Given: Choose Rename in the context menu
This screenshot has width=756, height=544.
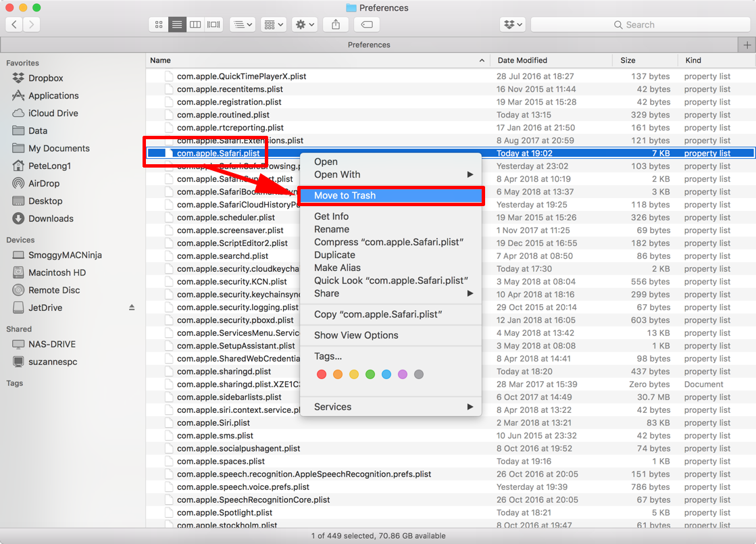Looking at the screenshot, I should tap(390, 229).
